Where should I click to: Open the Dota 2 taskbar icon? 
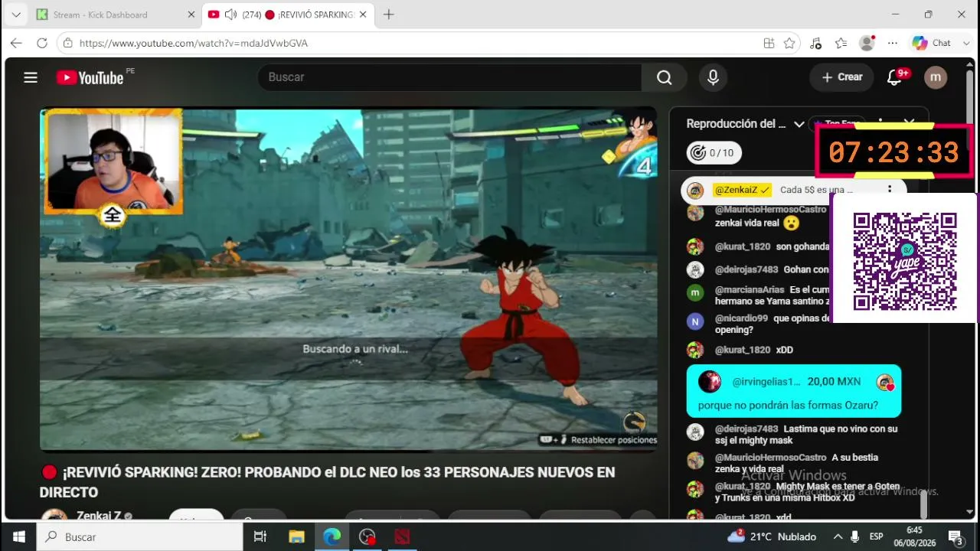click(402, 536)
